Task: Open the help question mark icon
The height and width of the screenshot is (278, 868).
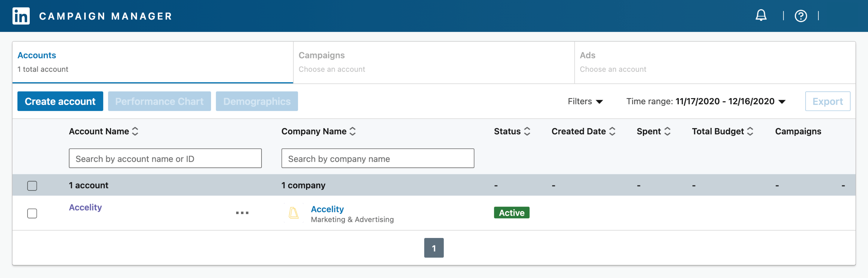Action: [x=801, y=16]
